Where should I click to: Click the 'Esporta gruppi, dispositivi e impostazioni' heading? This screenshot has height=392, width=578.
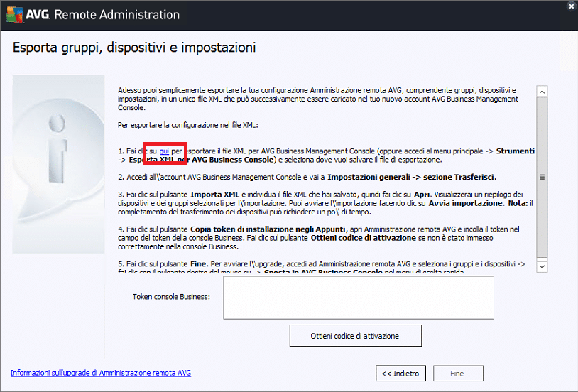pos(134,48)
